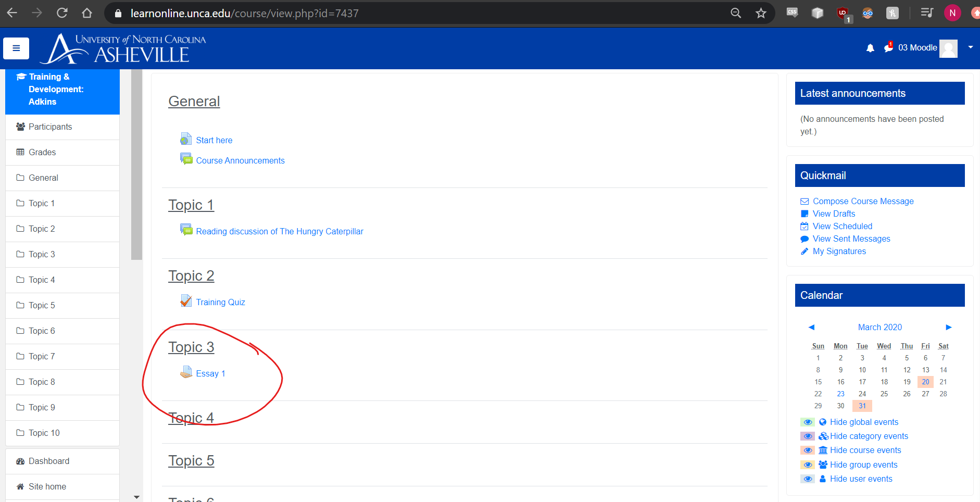Open Reading discussion of The Hungry Caterpillar

(279, 232)
